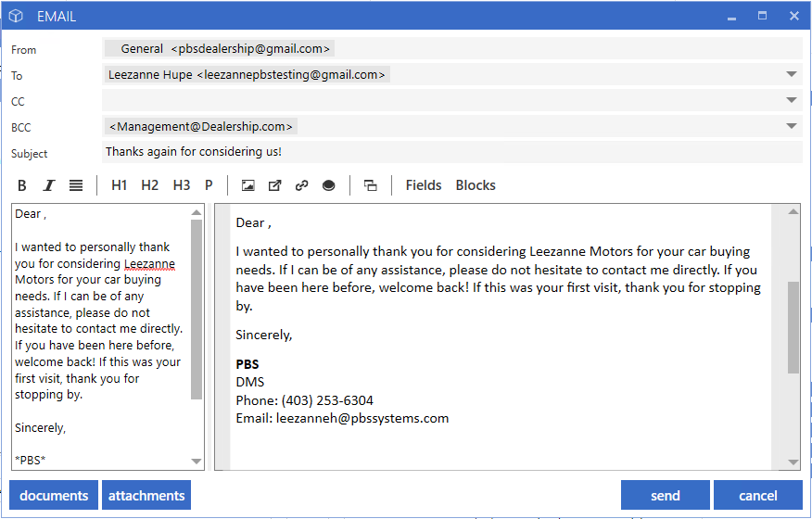The image size is (812, 519).
Task: Apply H2 heading style
Action: tap(149, 185)
